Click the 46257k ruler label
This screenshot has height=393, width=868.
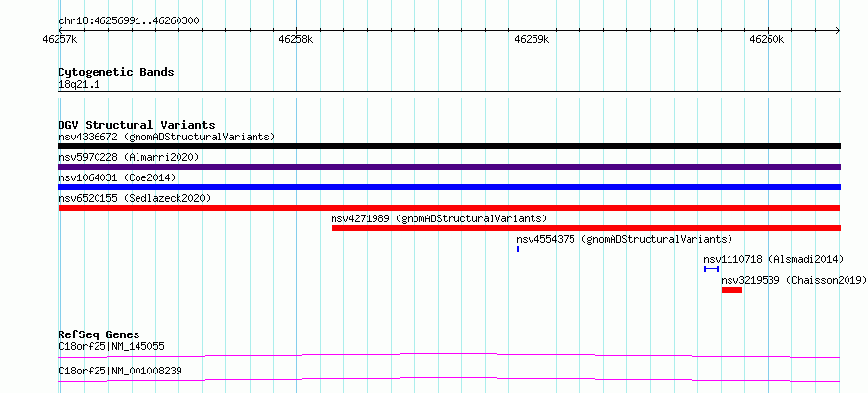59,39
